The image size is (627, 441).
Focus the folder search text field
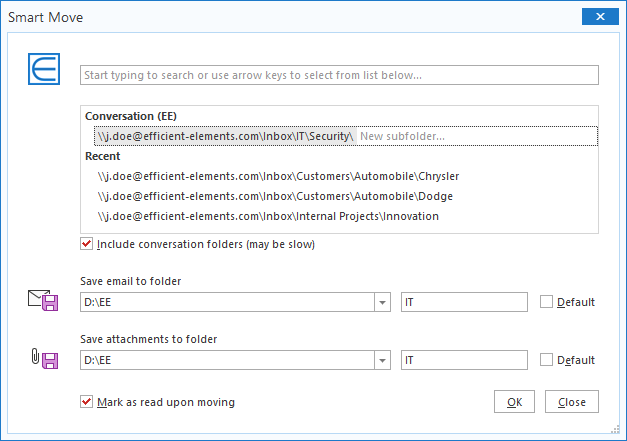click(339, 75)
